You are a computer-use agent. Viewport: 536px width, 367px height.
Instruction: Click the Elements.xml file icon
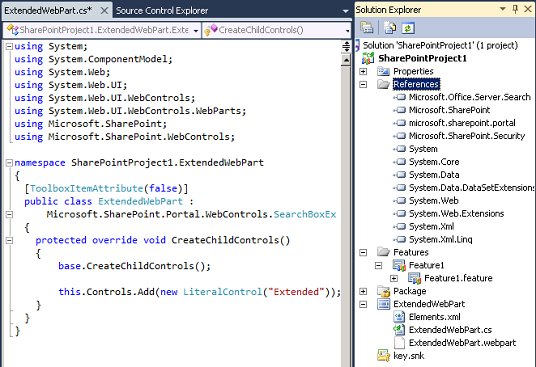(399, 317)
